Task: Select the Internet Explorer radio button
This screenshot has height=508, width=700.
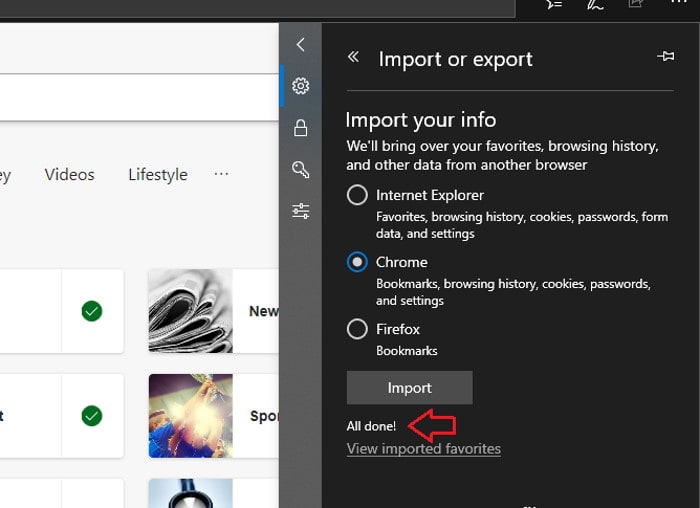Action: [357, 195]
